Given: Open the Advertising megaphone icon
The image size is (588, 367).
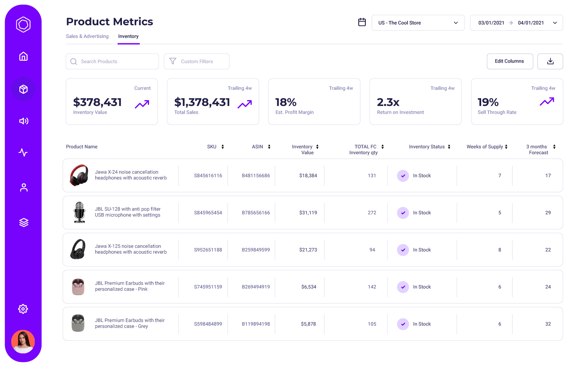Looking at the screenshot, I should click(23, 121).
